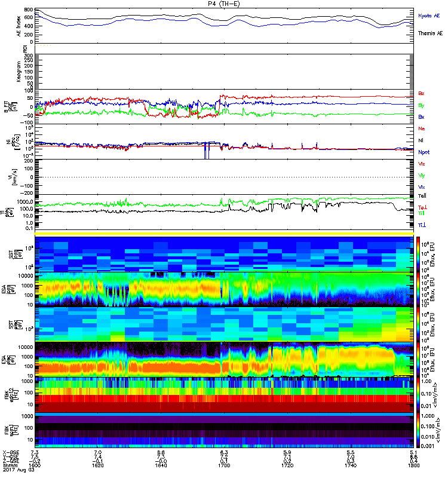Viewport: 448px width, 478px height.
Task: Select the red Te perpendicular legend label
Action: (423, 207)
